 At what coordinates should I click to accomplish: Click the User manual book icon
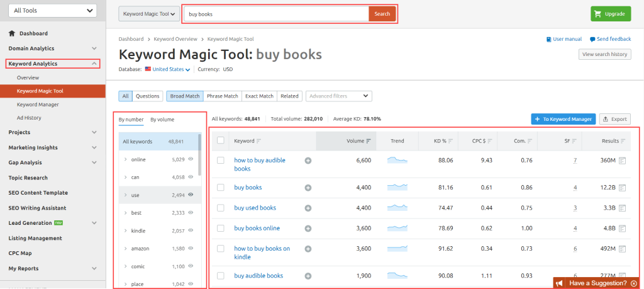click(549, 39)
